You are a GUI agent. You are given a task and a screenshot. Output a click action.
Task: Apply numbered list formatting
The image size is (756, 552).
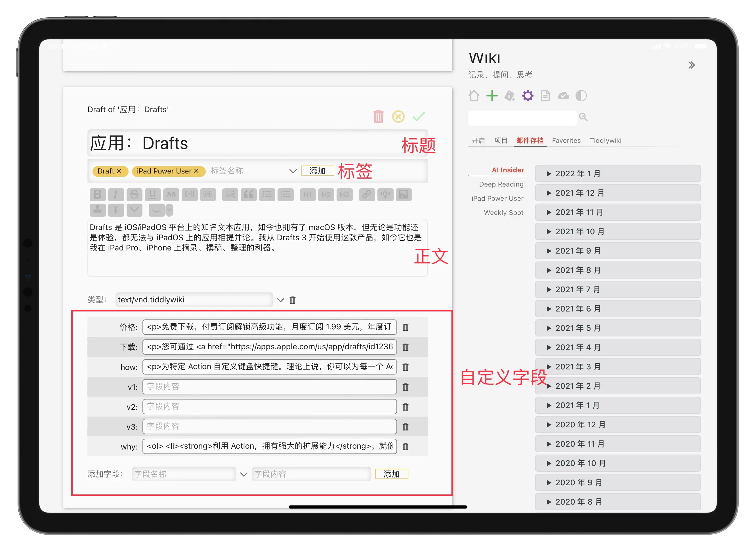pyautogui.click(x=285, y=194)
